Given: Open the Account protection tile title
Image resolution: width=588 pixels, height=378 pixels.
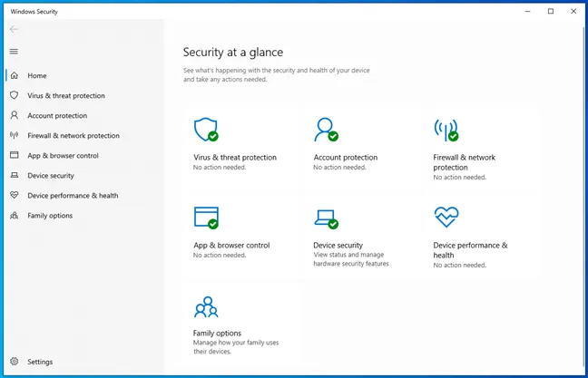Looking at the screenshot, I should [x=346, y=158].
